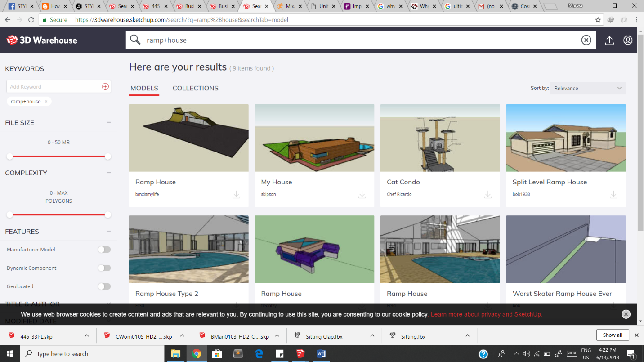
Task: Open options for Sitting Clap.fbx download
Action: (x=372, y=336)
